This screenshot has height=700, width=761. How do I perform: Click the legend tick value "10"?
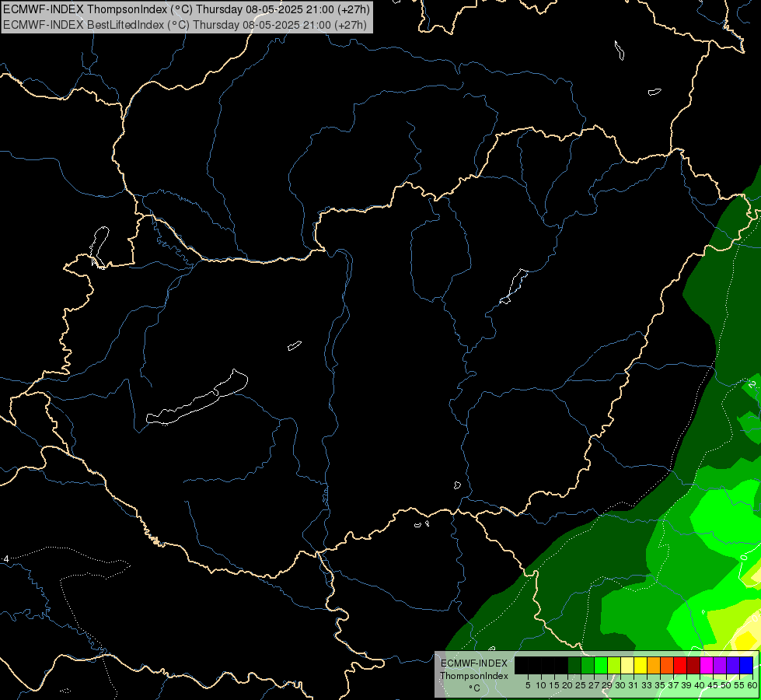click(541, 685)
